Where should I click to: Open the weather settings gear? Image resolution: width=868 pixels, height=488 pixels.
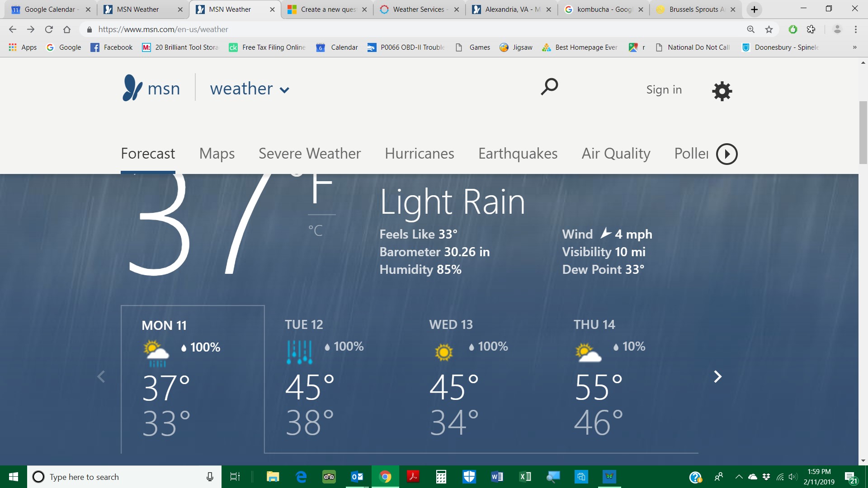click(721, 91)
